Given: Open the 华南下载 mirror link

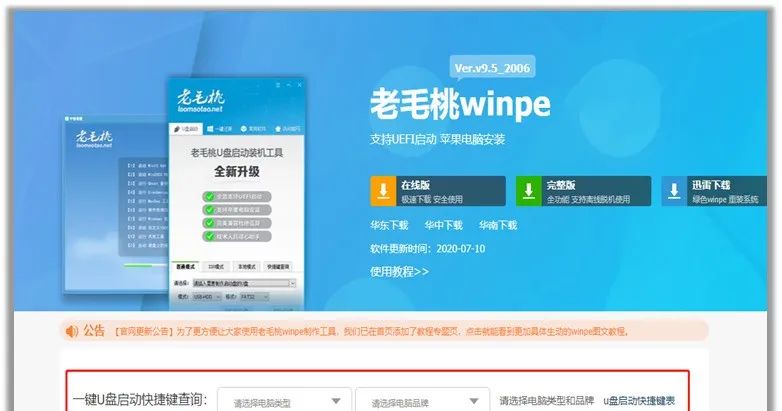Looking at the screenshot, I should pos(498,225).
